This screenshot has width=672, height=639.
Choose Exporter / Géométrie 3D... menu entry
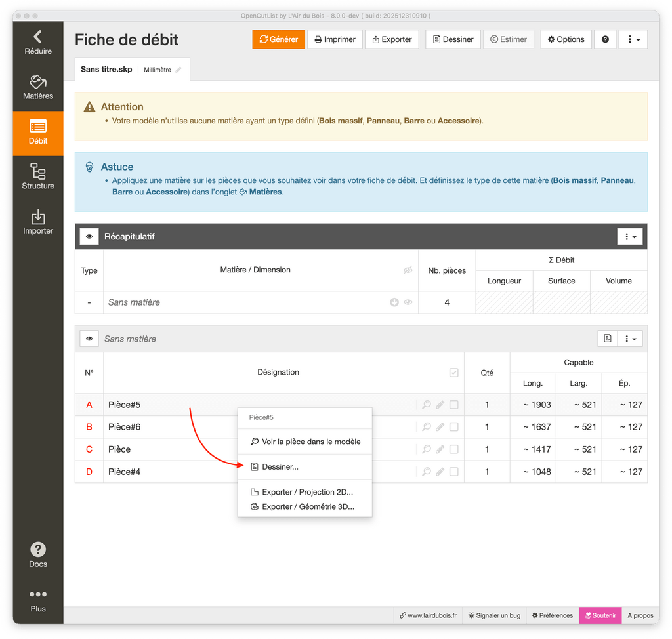[307, 506]
